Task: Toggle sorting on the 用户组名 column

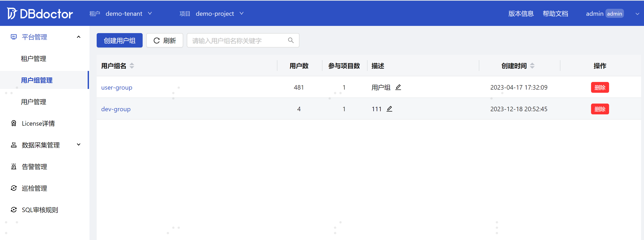Action: 132,66
